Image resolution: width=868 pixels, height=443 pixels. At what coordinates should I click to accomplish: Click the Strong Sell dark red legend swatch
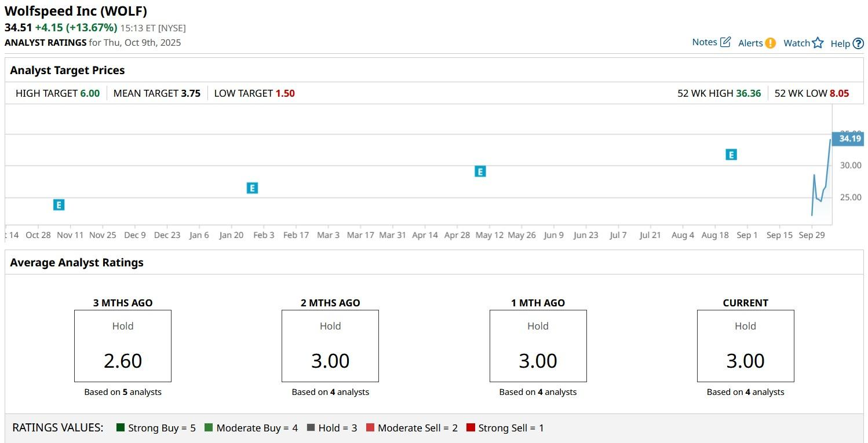click(471, 428)
